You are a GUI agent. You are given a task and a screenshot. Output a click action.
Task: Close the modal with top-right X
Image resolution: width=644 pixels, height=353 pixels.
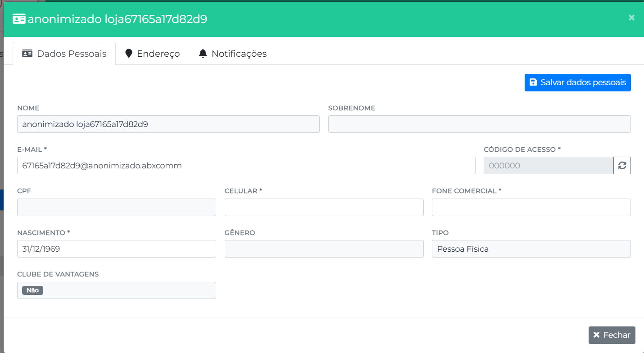(631, 18)
